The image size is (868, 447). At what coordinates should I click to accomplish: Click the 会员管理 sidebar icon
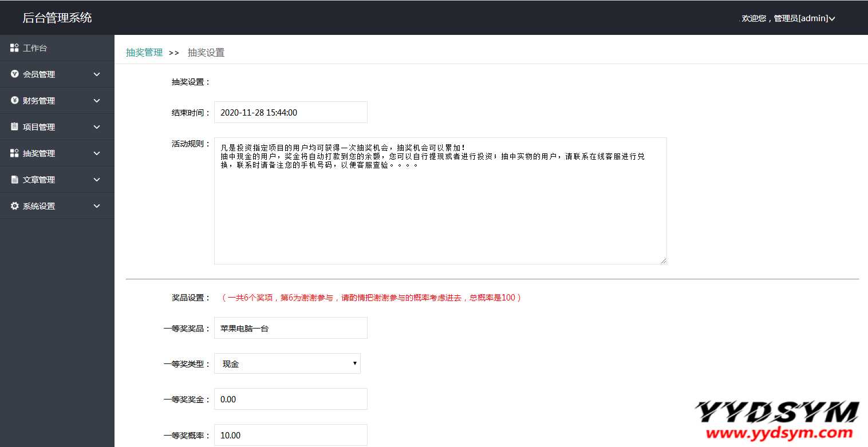[15, 74]
